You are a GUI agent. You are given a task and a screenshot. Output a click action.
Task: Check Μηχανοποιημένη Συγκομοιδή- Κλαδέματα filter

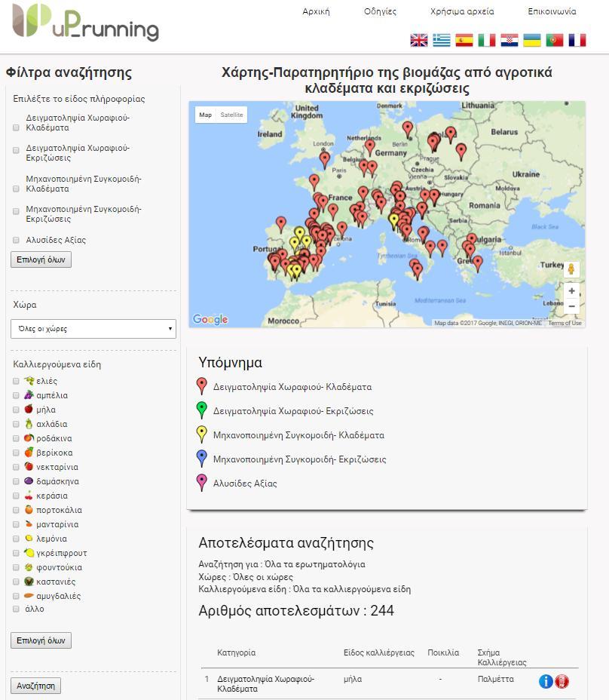(16, 189)
